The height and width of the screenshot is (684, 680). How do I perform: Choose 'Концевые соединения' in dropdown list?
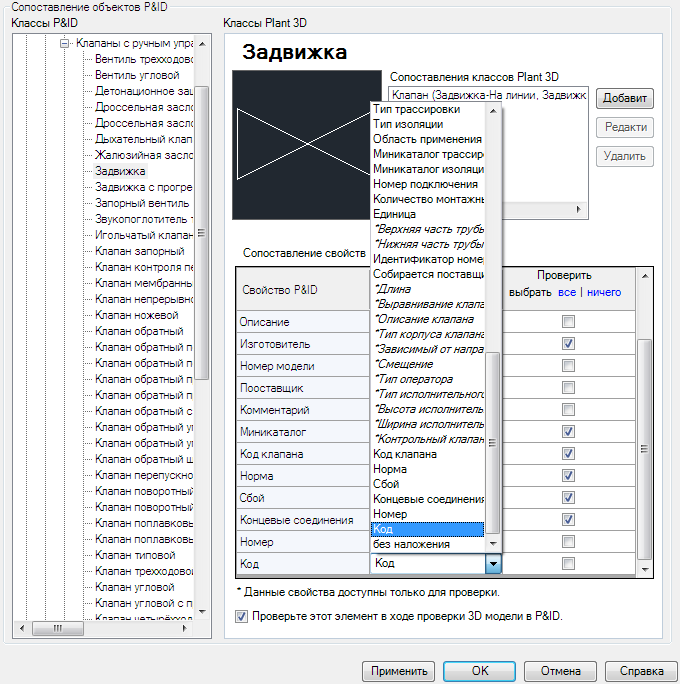pyautogui.click(x=428, y=499)
